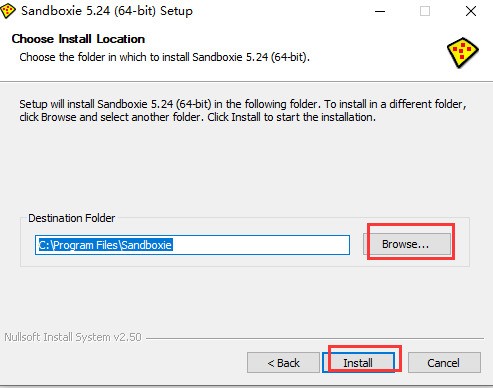Start installation with the Install button
This screenshot has height=388, width=493.
(x=358, y=363)
